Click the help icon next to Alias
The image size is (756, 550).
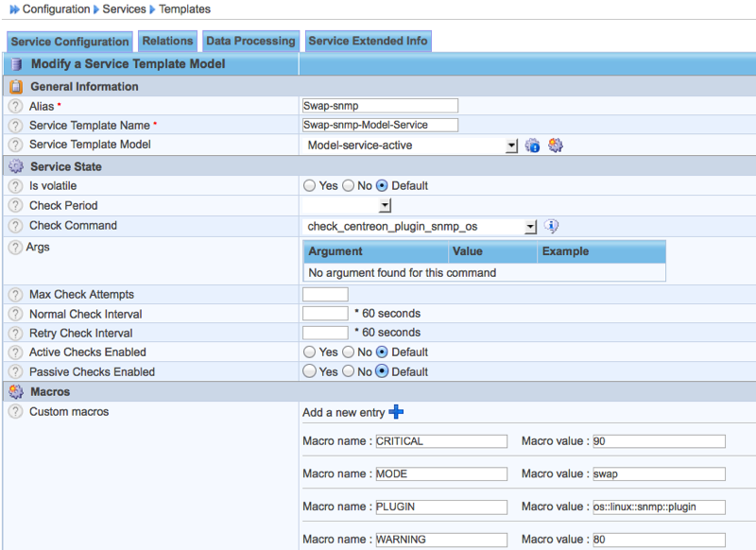(x=15, y=106)
